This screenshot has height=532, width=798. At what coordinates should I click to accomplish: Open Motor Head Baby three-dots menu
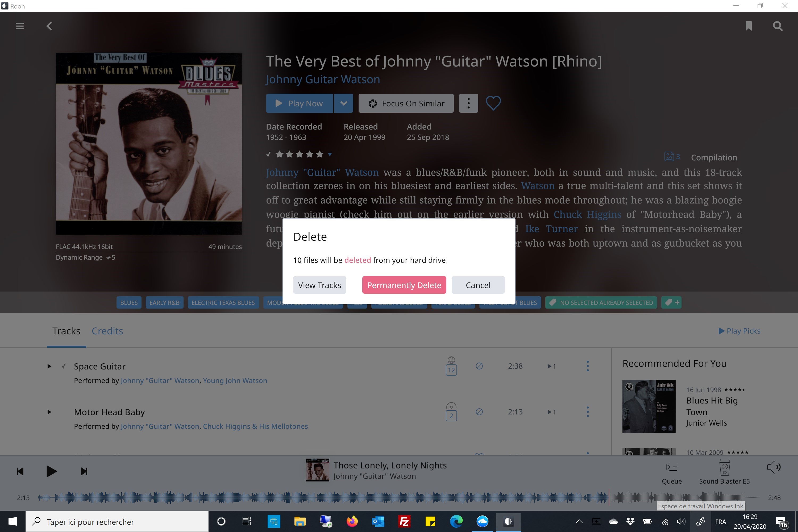click(588, 412)
